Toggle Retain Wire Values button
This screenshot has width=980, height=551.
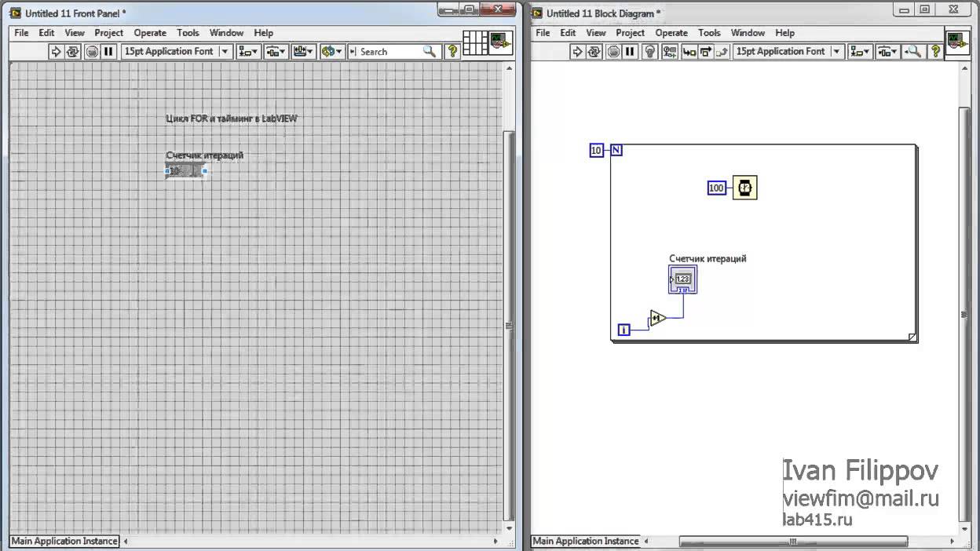[x=669, y=52]
